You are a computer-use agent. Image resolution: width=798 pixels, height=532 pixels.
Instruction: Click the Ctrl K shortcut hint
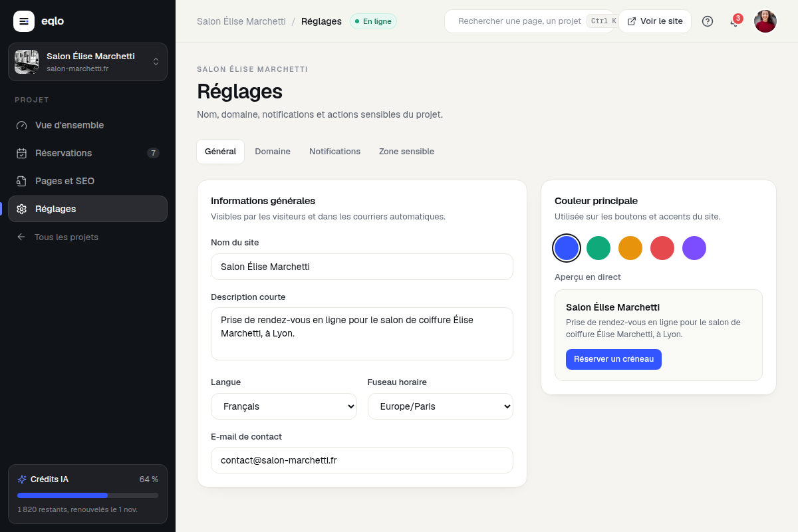coord(602,21)
